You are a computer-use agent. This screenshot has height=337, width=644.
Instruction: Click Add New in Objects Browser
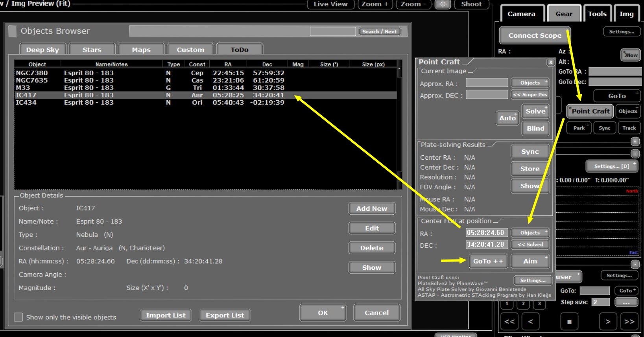tap(372, 208)
